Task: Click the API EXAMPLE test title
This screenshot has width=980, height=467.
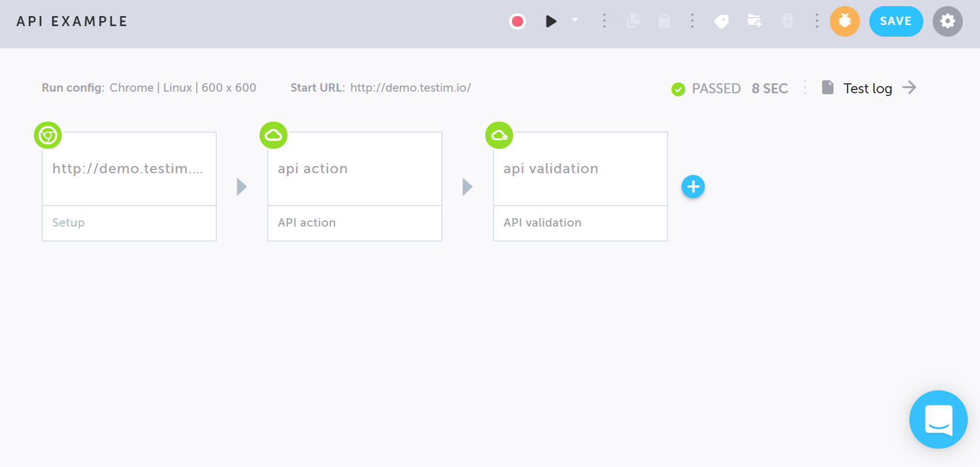Action: tap(72, 22)
